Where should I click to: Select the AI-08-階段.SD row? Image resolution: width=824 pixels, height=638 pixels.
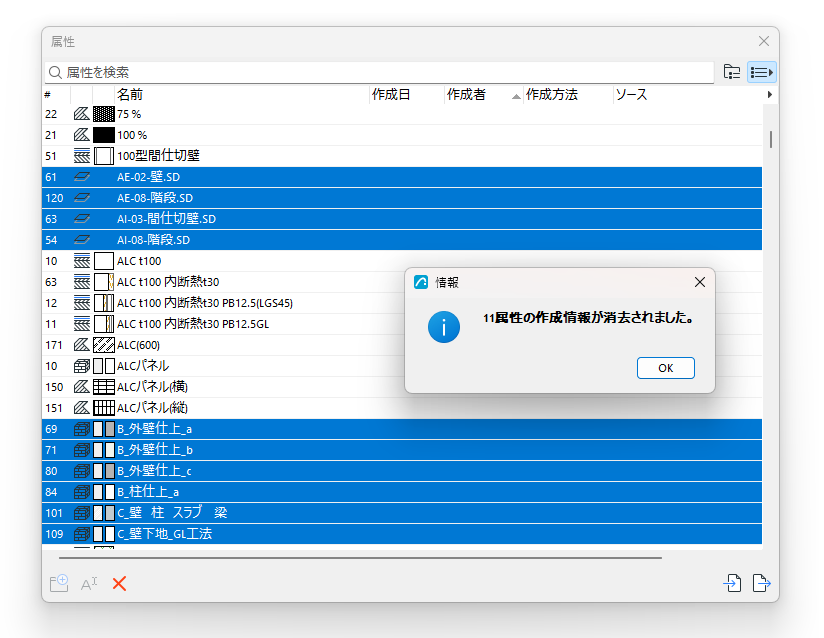click(402, 240)
